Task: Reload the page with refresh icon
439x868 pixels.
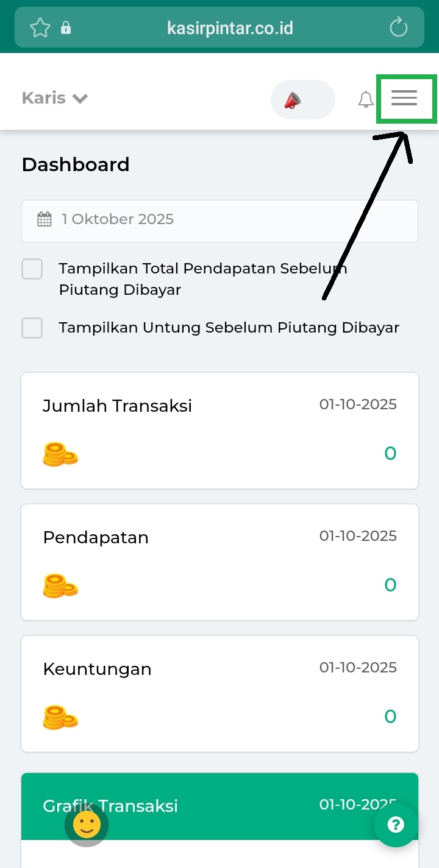Action: click(398, 27)
